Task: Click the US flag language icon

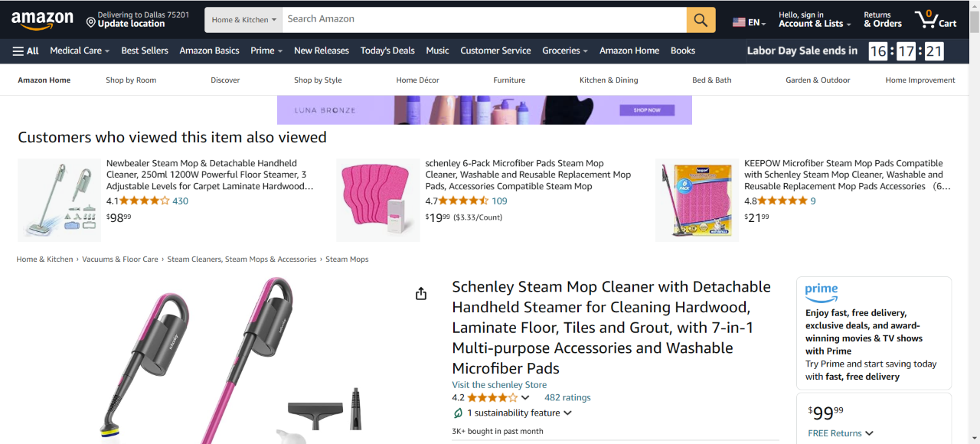Action: pos(739,22)
